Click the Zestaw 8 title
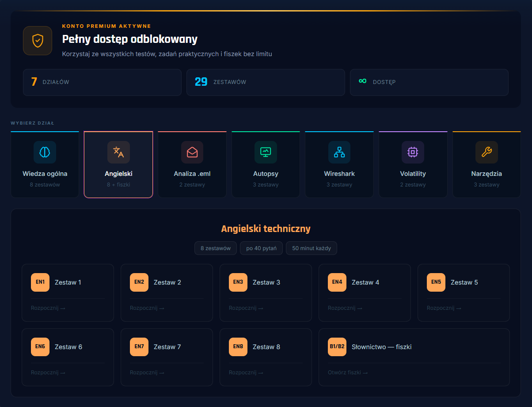Viewport: 532px width, 407px height. (266, 347)
